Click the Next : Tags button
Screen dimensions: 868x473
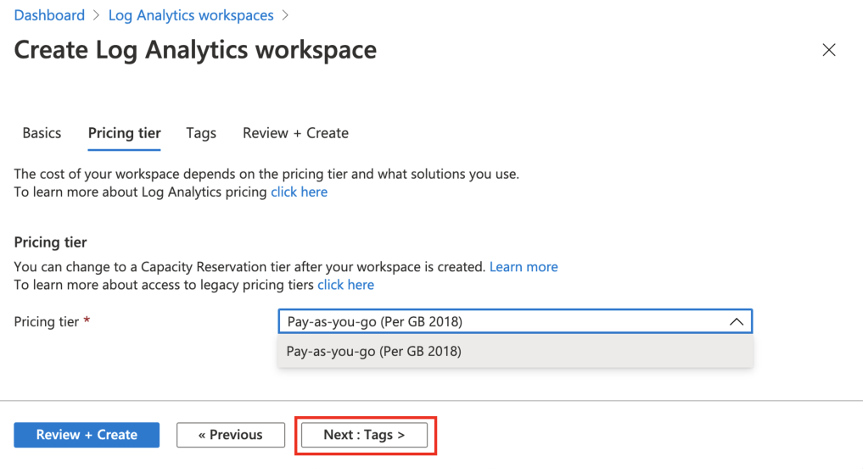pos(364,435)
